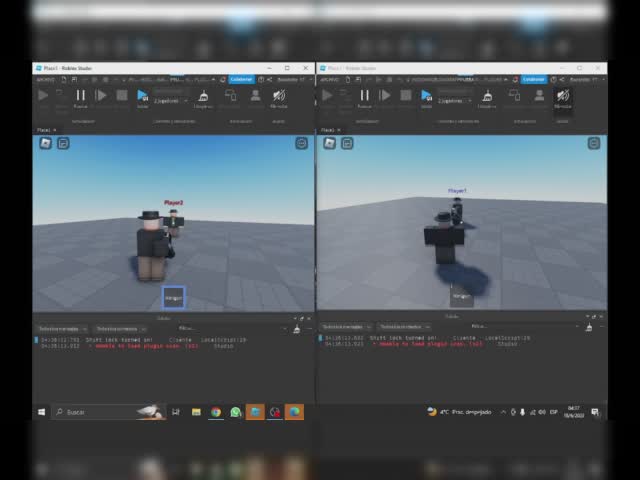Image resolution: width=640 pixels, height=480 pixels.
Task: Open WhatsApp from the taskbar
Action: [x=236, y=412]
